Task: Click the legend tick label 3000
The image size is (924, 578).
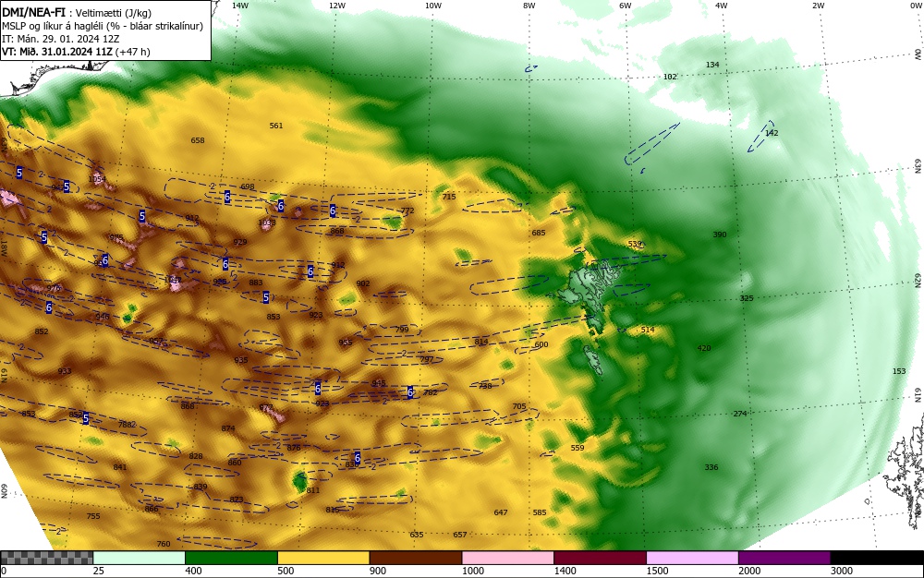Action: (842, 571)
